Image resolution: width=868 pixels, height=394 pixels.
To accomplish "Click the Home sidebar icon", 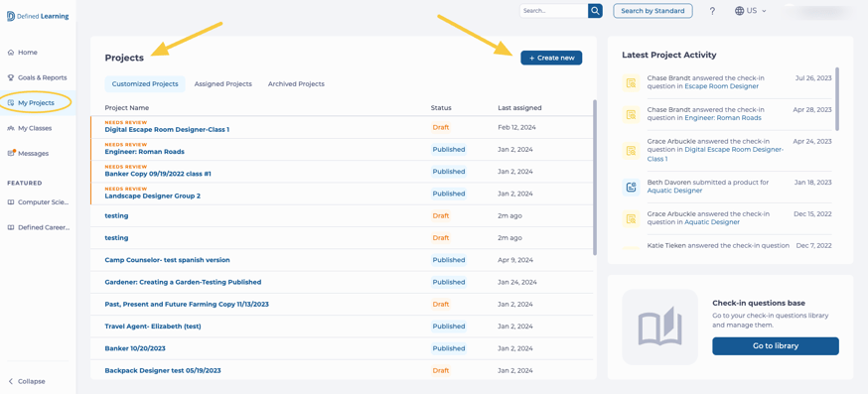I will [11, 53].
